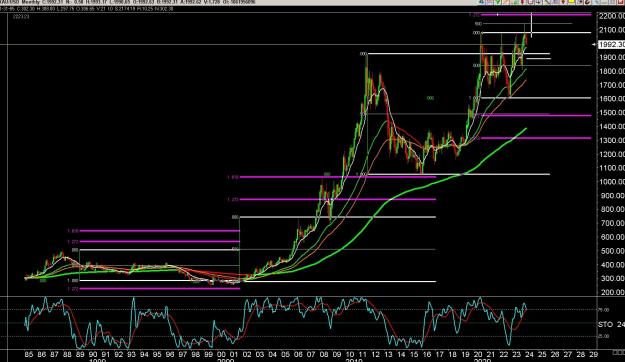Screen dimensions: 625x362
Task: Click the 1600.00 price axis label
Action: click(611, 99)
